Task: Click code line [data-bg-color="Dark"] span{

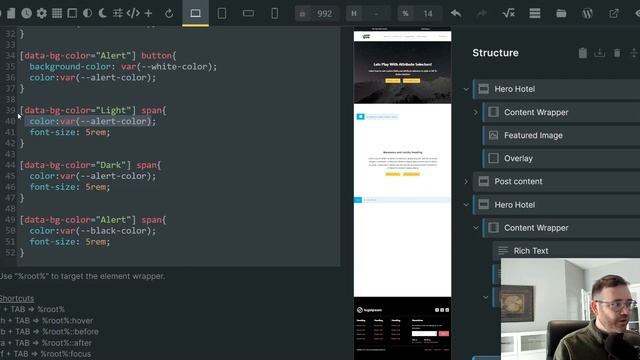Action: click(x=91, y=165)
